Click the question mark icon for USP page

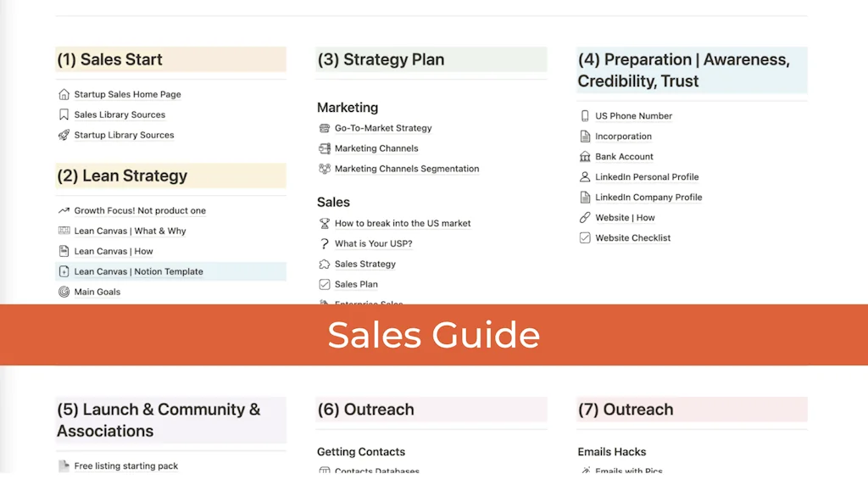325,244
